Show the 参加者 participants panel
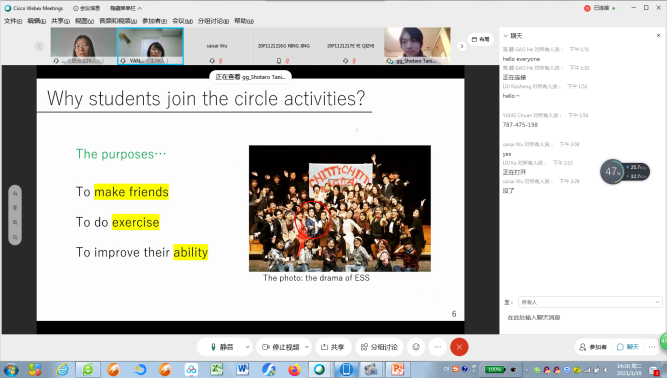Viewport: 667px width, 378px height. [x=593, y=347]
